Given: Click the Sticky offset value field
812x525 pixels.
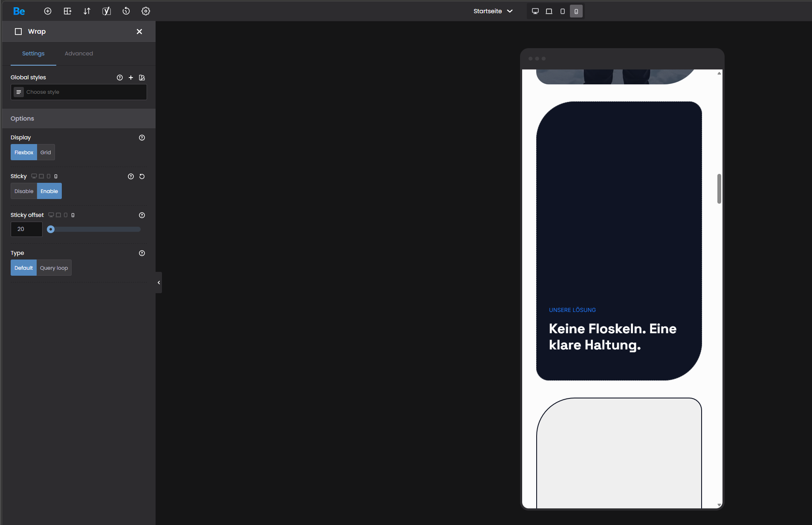Looking at the screenshot, I should coord(26,229).
